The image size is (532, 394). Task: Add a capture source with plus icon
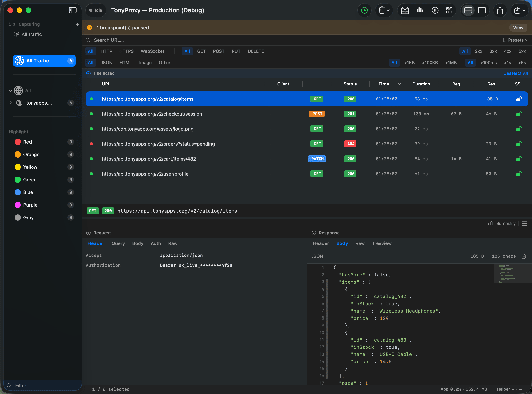(77, 24)
